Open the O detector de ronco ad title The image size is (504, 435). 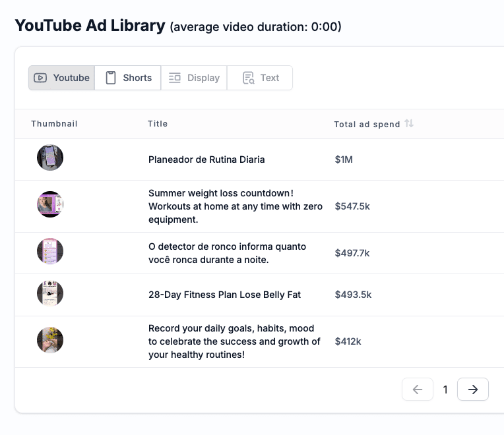[x=227, y=253]
